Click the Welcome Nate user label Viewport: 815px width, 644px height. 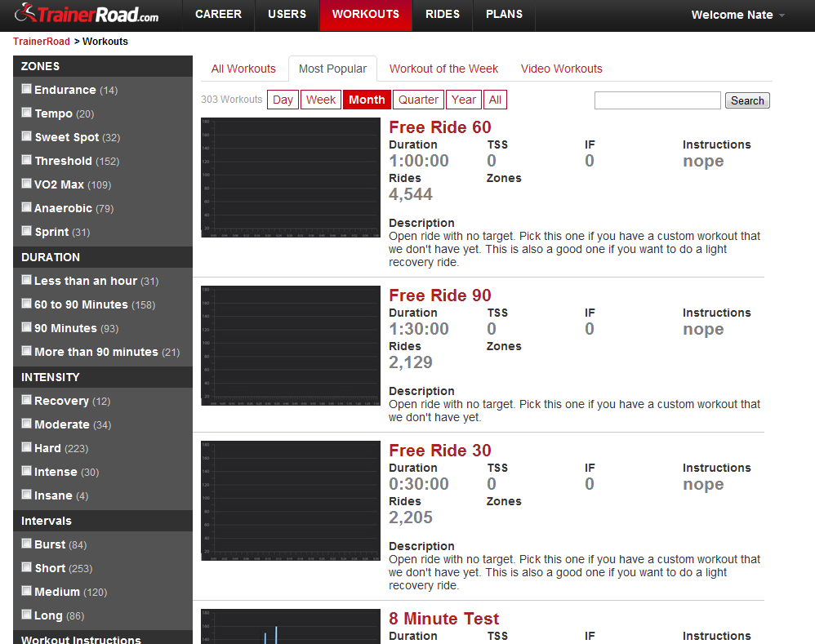(x=732, y=15)
